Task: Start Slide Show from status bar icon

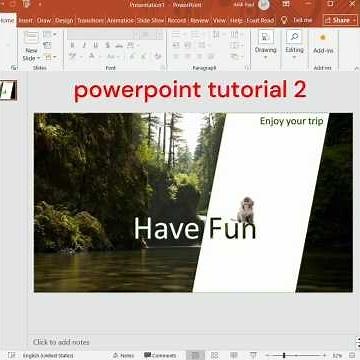Action: tap(253, 355)
